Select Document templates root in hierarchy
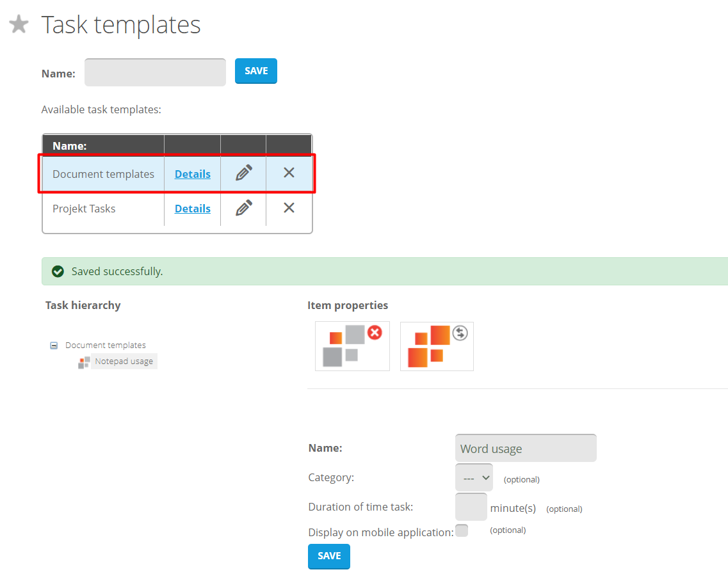Viewport: 728px width, 588px height. click(106, 346)
